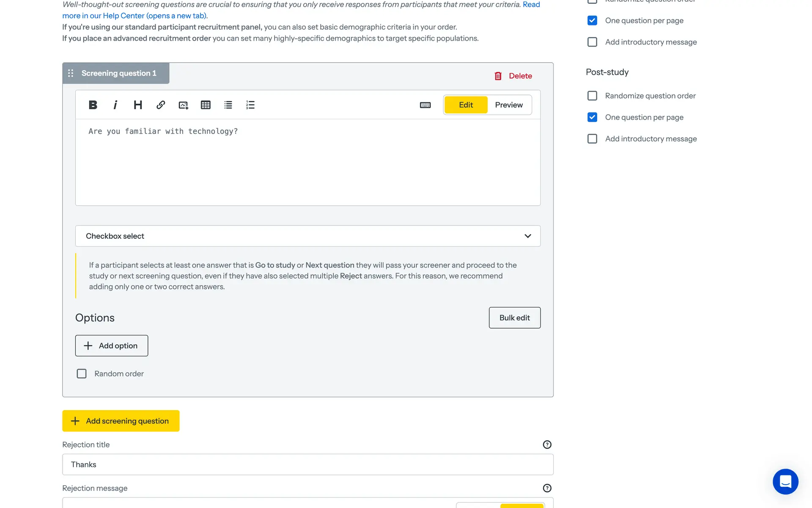Delete Screening question 1
Screen dimensions: 812x508
pos(513,76)
